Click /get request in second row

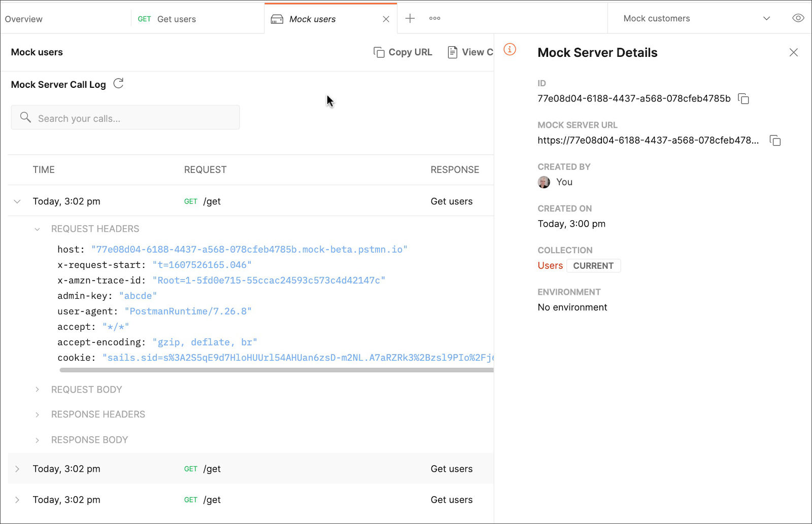(x=212, y=469)
